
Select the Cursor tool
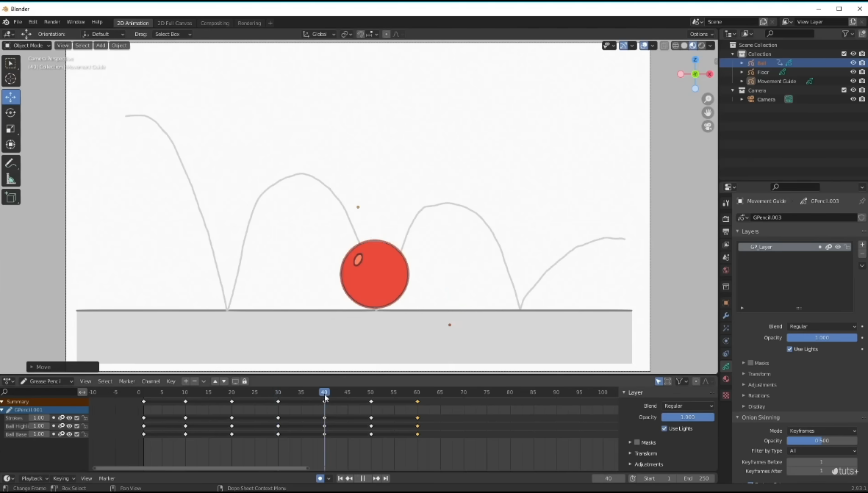click(x=10, y=79)
